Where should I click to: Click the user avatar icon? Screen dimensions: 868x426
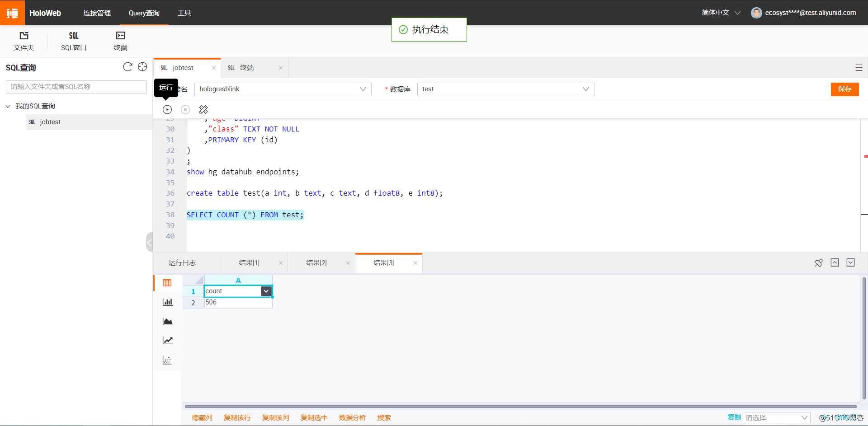[756, 13]
